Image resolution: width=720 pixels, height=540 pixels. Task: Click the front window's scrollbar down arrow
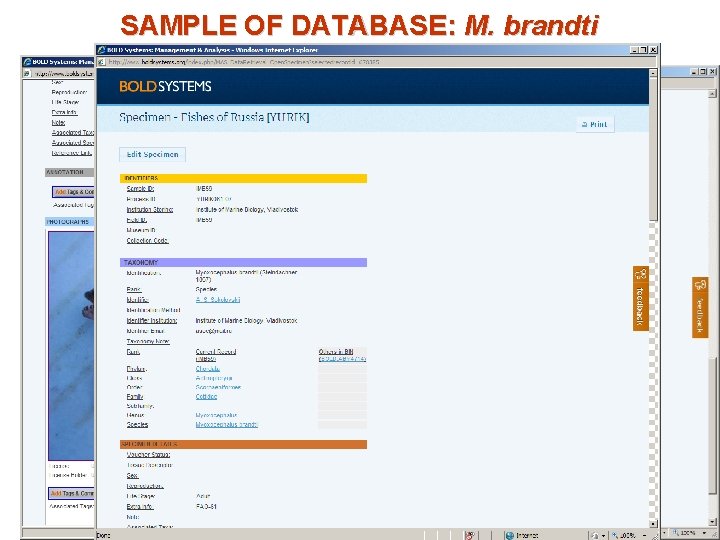[x=653, y=523]
